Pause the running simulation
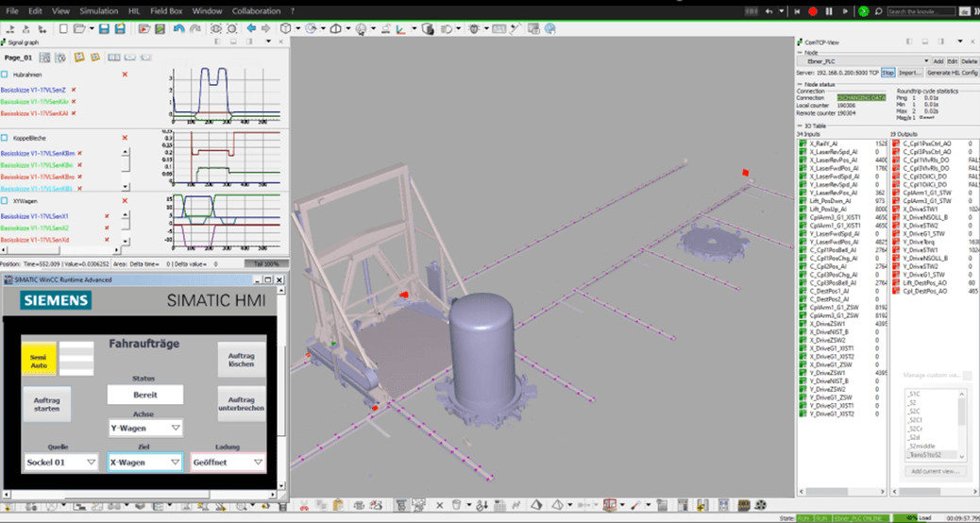Image resolution: width=980 pixels, height=523 pixels. pyautogui.click(x=829, y=11)
